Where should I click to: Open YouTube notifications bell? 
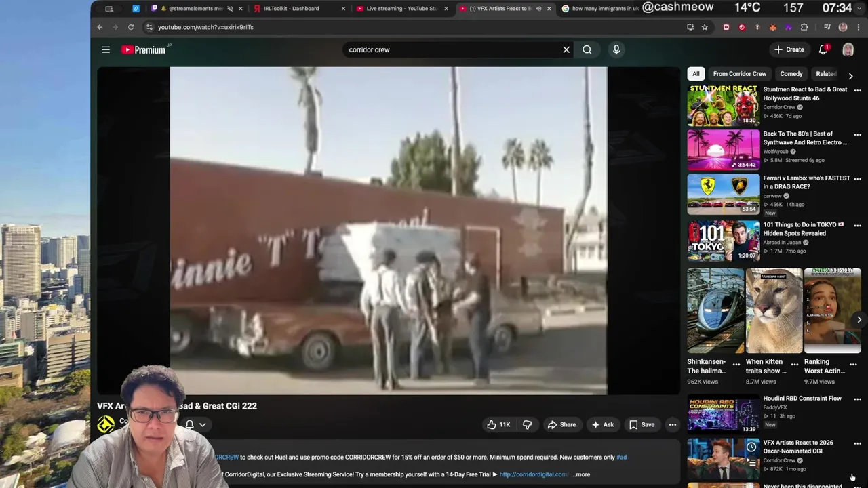(823, 49)
